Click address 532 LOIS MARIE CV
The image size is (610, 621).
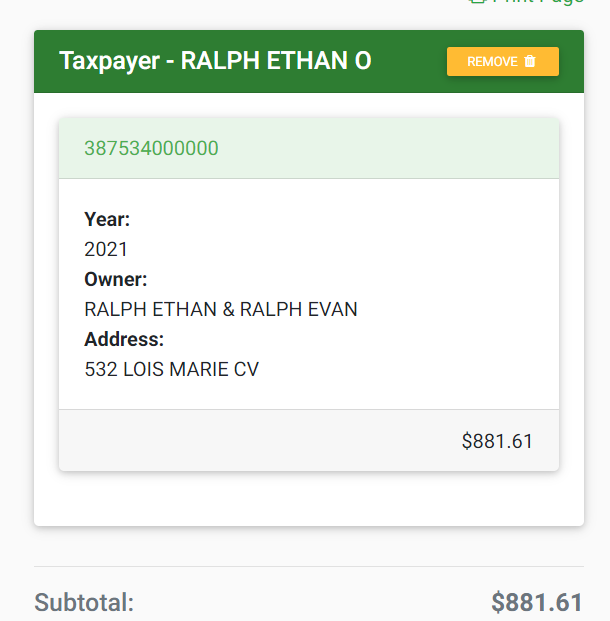click(172, 369)
